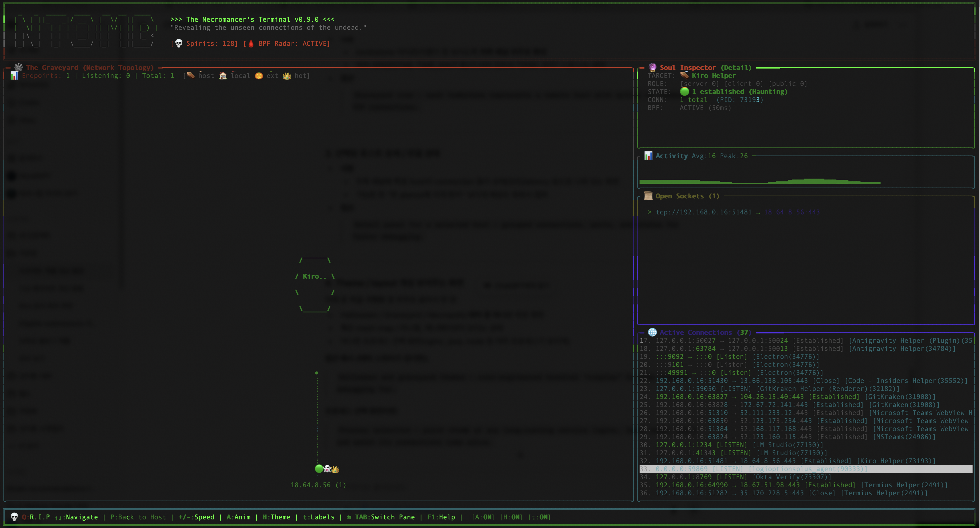Click the crystal ball Soul Inspector icon

(x=652, y=67)
